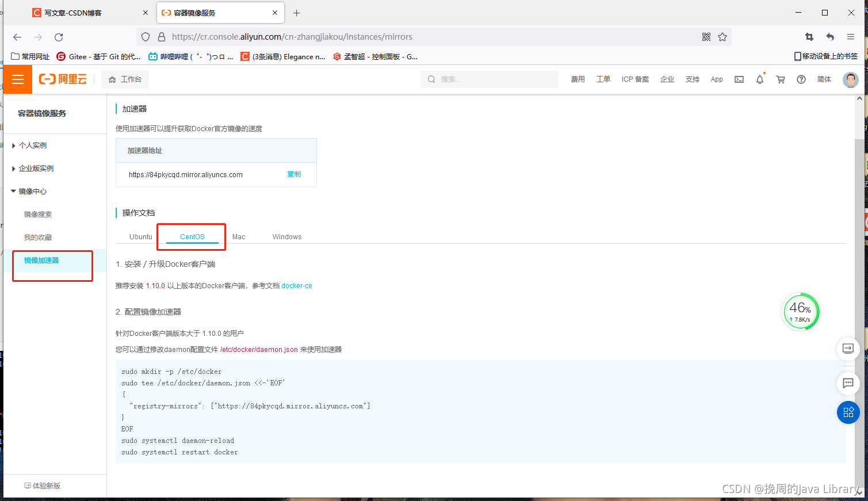This screenshot has height=501, width=868.
Task: Open the QR code icon in address bar
Action: click(x=706, y=37)
